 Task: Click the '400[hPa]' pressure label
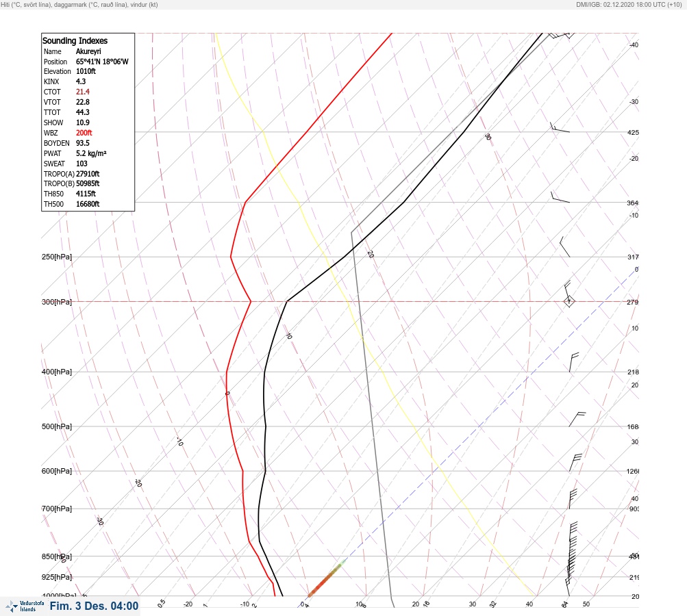coord(57,372)
